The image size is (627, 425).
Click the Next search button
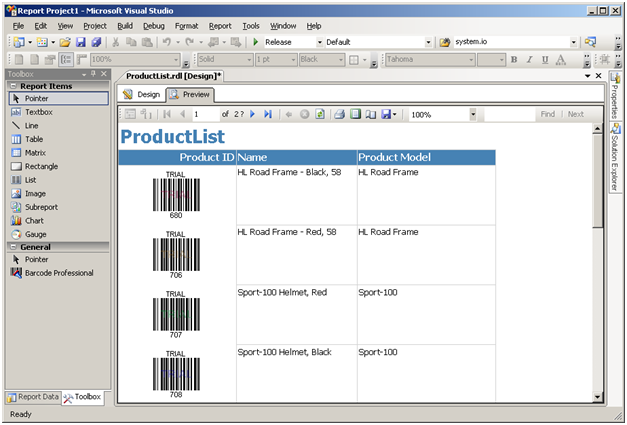pyautogui.click(x=575, y=114)
